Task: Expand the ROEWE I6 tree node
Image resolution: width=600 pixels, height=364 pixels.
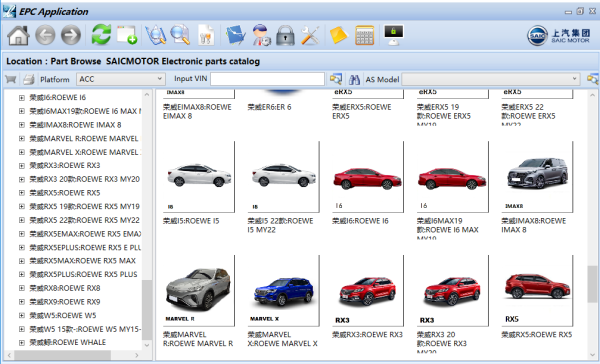Action: pos(22,98)
